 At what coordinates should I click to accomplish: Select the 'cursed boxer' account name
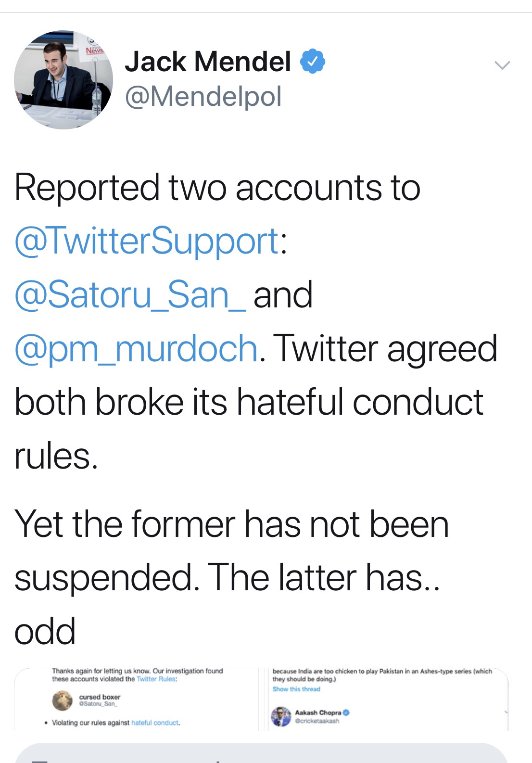[x=100, y=697]
